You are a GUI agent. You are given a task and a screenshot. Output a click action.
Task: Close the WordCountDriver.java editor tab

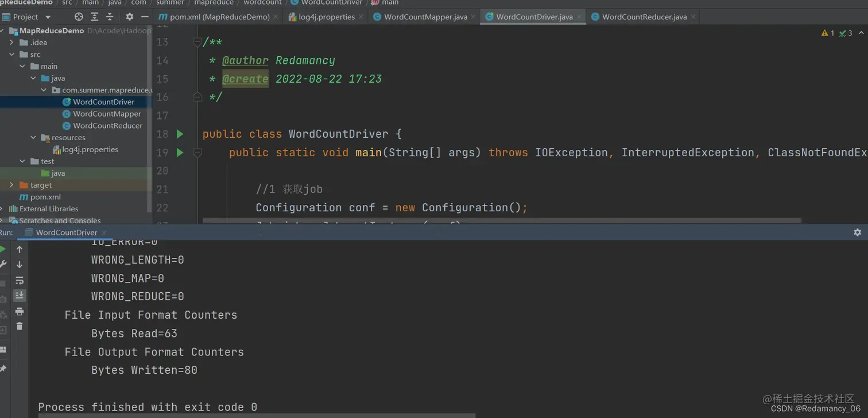tap(579, 17)
